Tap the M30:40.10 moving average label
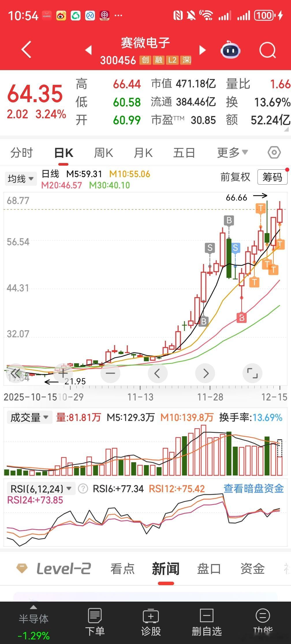This screenshot has width=291, height=644. [x=109, y=185]
